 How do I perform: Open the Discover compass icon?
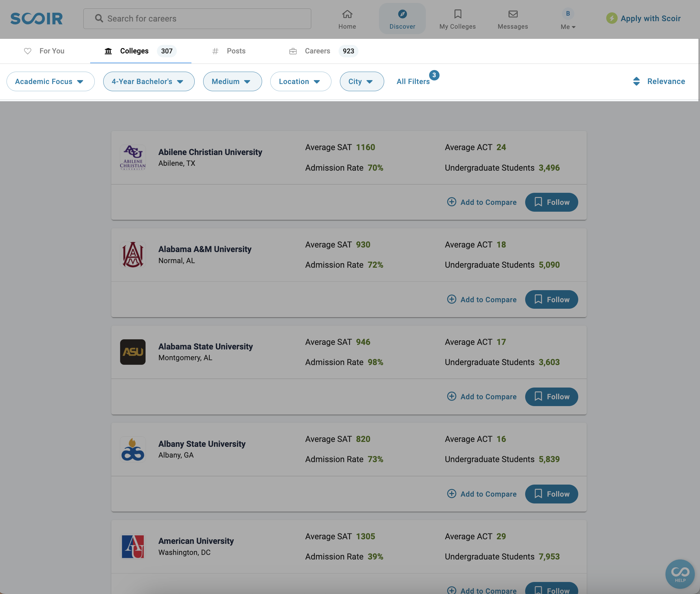point(402,14)
